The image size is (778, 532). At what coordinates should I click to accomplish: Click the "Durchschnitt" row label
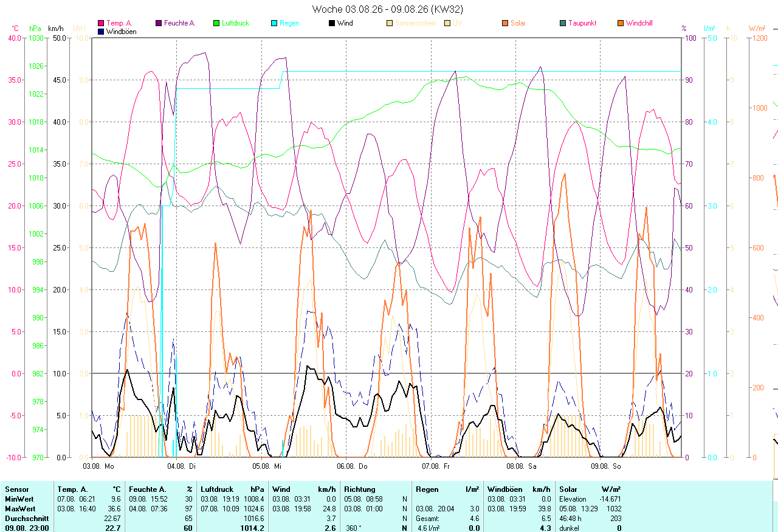26,519
